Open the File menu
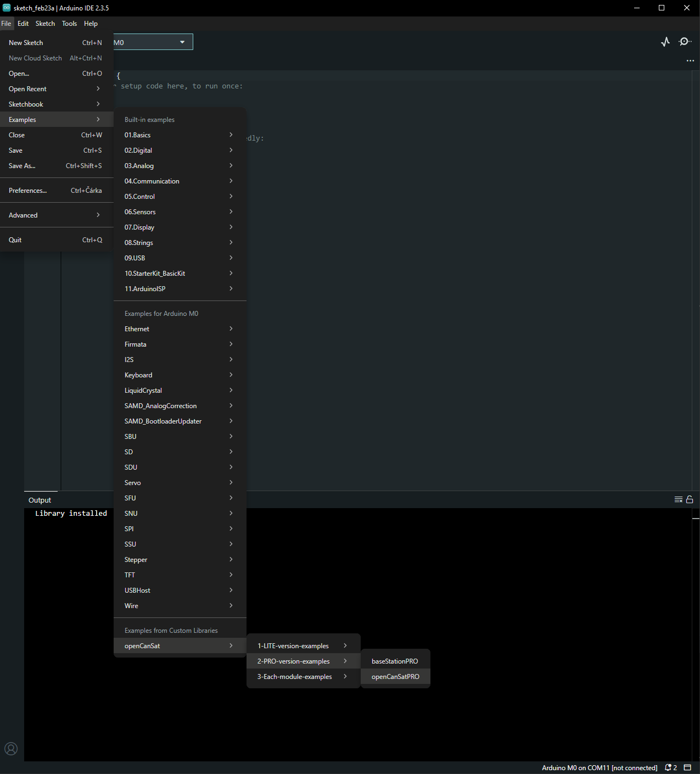 [x=6, y=24]
